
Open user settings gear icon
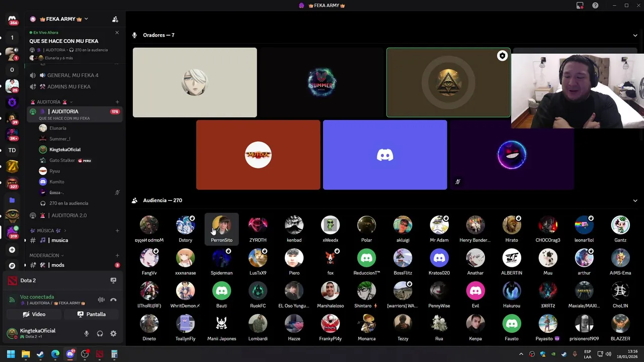(x=113, y=333)
